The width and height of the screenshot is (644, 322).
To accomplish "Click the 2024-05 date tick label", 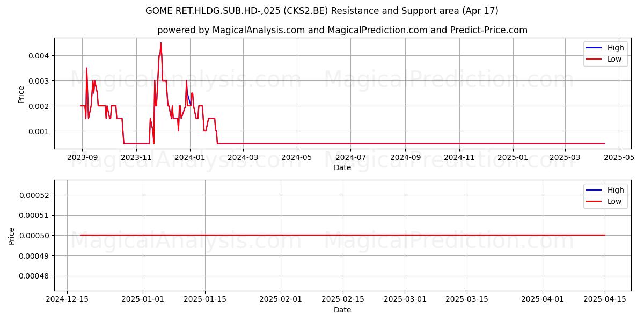I will (x=297, y=158).
